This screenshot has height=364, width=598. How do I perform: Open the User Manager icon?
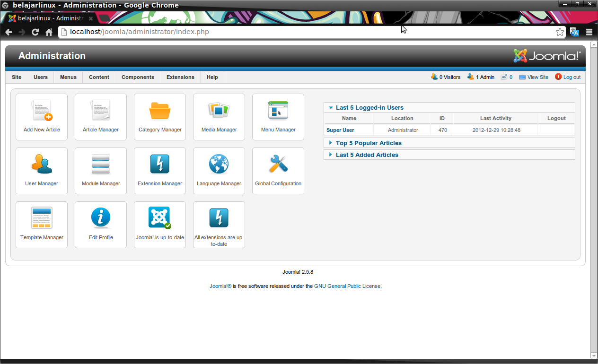point(42,171)
